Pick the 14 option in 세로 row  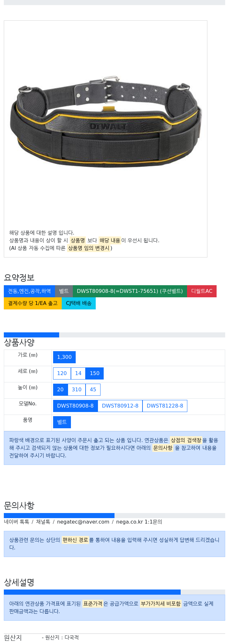[78, 373]
